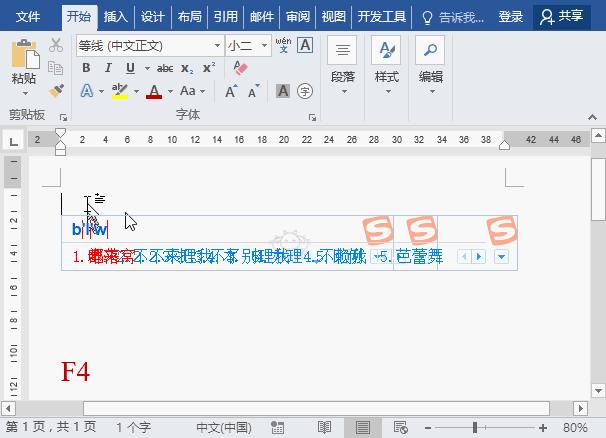Expand IME candidate list down arrow
The image size is (606, 438).
tap(502, 257)
